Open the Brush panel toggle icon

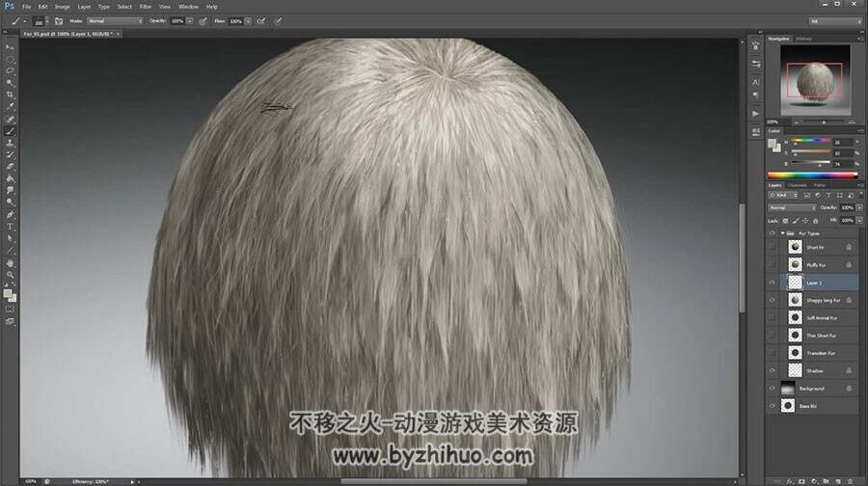tap(59, 21)
